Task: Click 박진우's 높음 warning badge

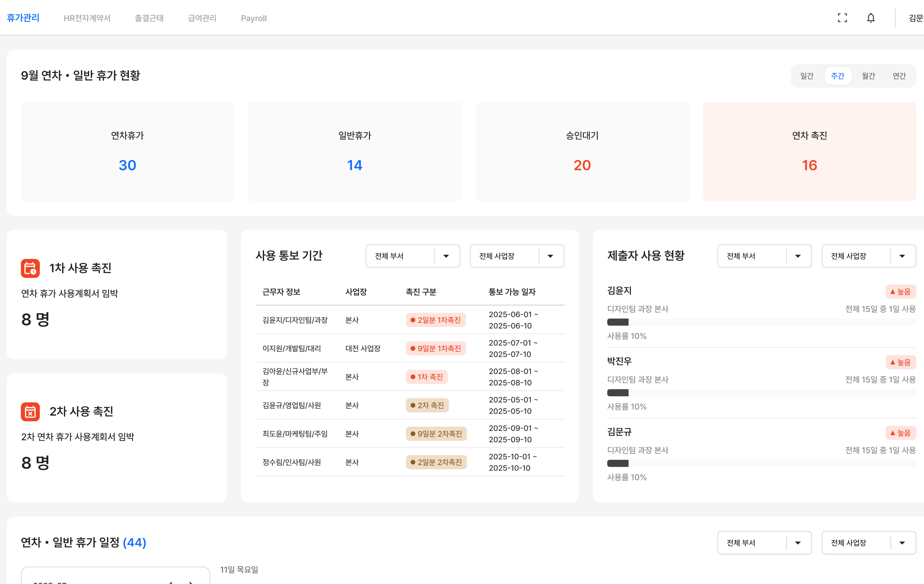Action: 900,362
